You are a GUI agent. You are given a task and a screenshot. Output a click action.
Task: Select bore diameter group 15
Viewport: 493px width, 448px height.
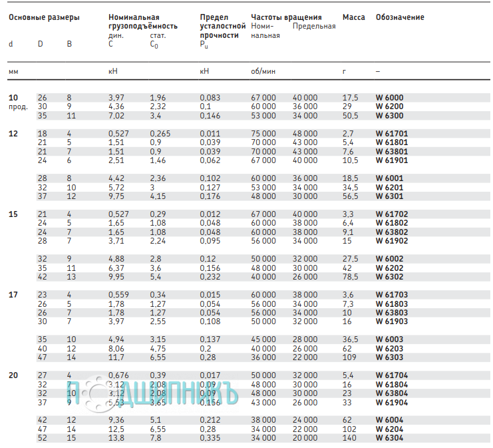point(13,214)
